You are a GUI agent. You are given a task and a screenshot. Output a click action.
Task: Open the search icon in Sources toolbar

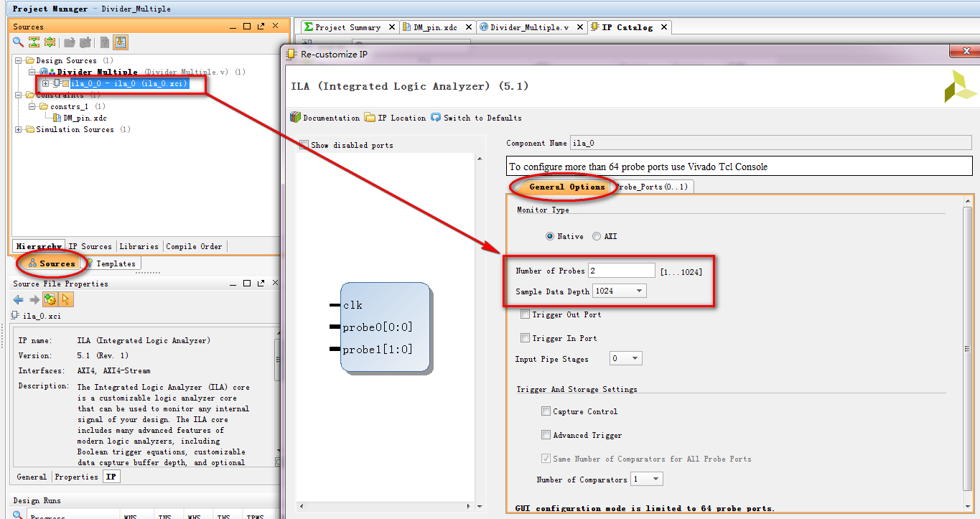pyautogui.click(x=19, y=42)
